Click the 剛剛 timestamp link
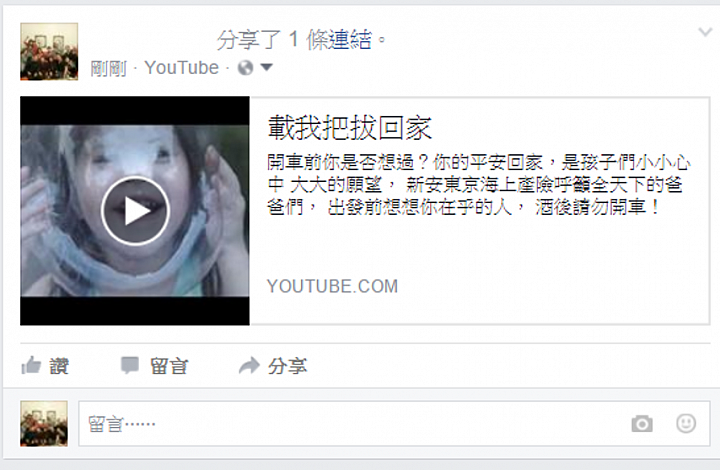Screen dimensions: 720x470 click(x=108, y=68)
